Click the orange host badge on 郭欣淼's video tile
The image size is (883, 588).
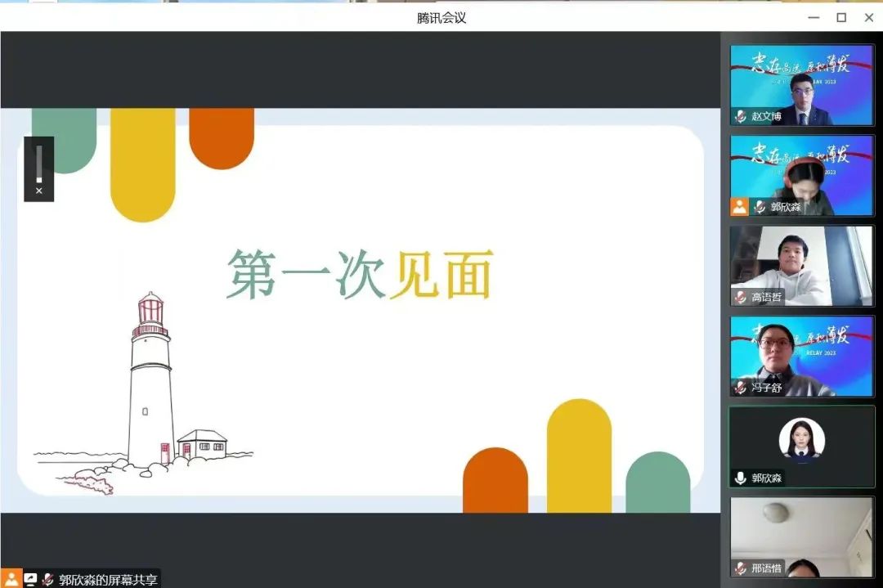[x=739, y=207]
